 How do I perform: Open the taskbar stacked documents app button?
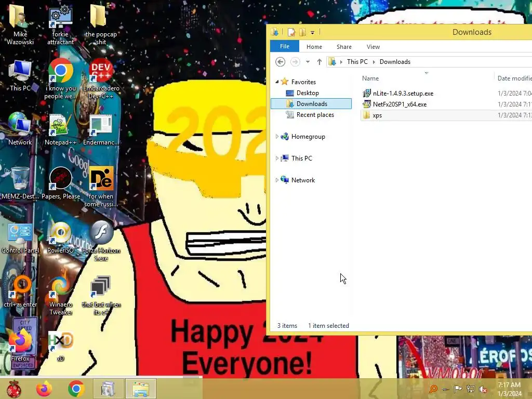click(x=108, y=389)
